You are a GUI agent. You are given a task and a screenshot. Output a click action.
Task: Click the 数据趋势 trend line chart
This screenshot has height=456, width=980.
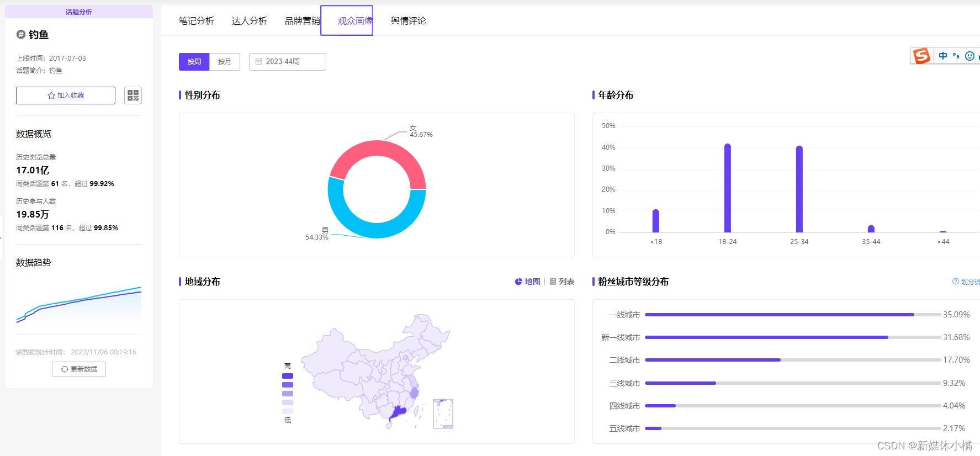79,305
